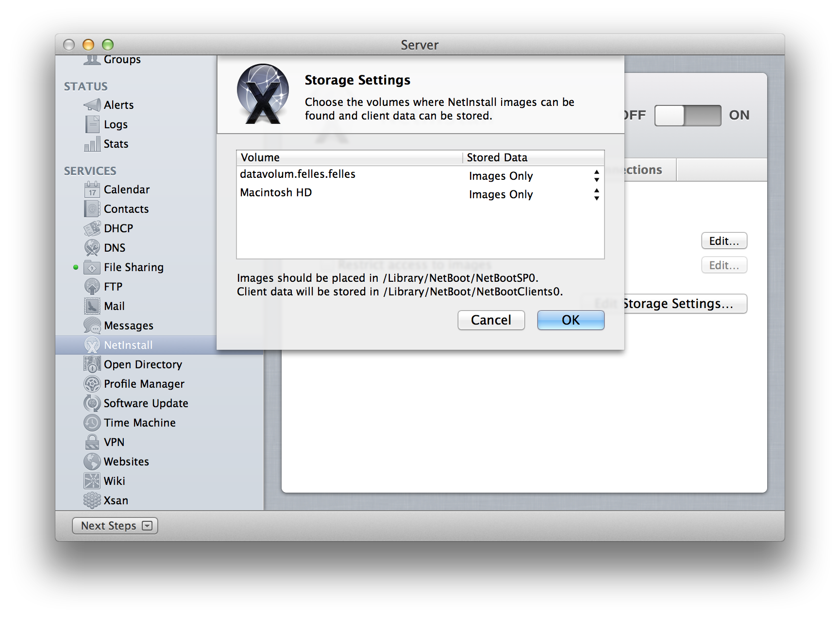Select Open Directory label in sidebar
The width and height of the screenshot is (840, 618).
tap(143, 364)
